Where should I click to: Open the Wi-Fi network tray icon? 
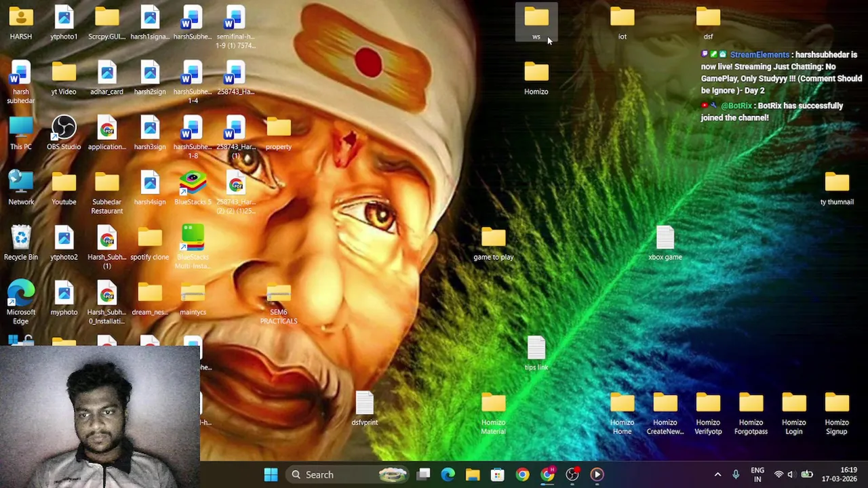pyautogui.click(x=778, y=474)
